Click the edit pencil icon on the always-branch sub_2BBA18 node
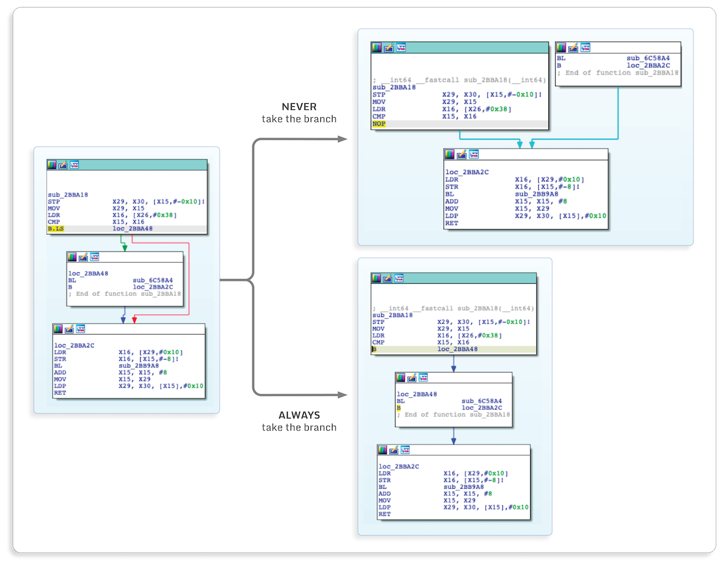Image resolution: width=728 pixels, height=567 pixels. coord(387,278)
